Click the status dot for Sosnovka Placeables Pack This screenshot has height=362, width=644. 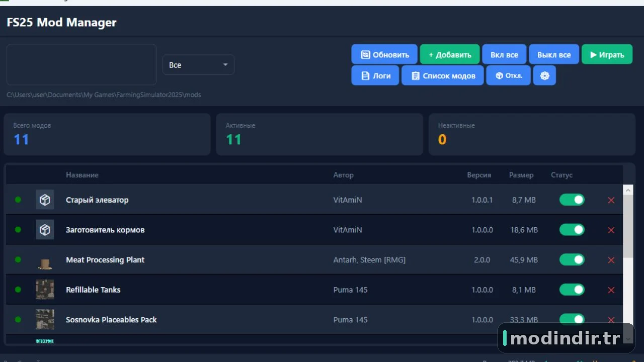(x=18, y=319)
